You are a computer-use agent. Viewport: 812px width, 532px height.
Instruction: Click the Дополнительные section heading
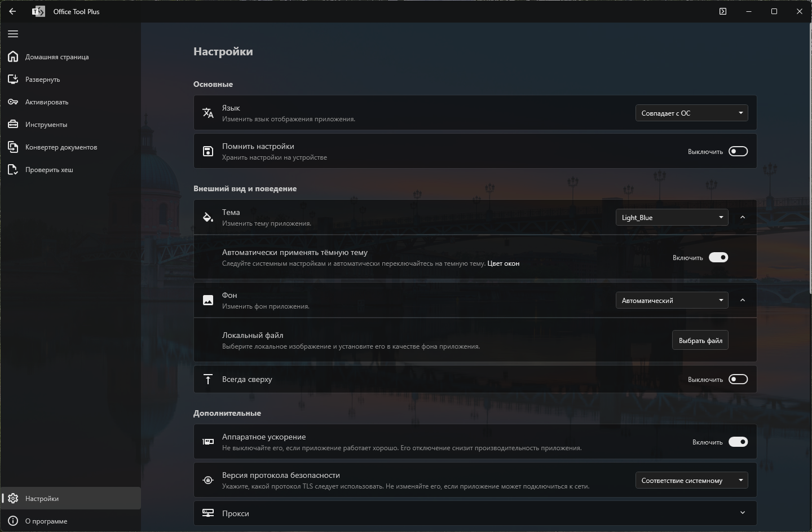pos(227,413)
